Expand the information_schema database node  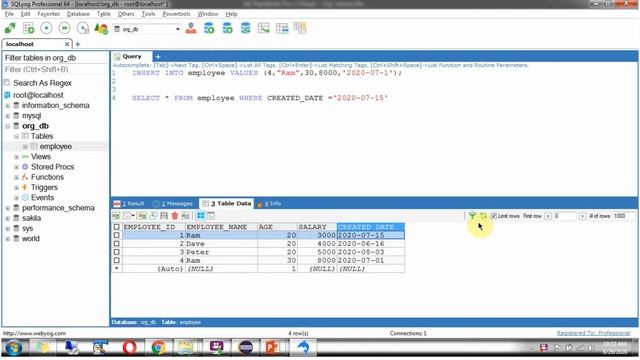(x=7, y=106)
